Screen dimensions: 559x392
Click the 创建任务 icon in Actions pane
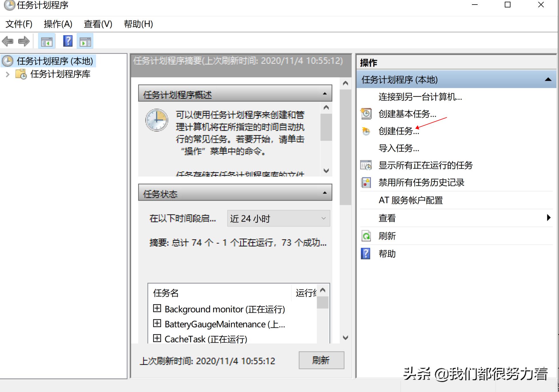pos(366,131)
